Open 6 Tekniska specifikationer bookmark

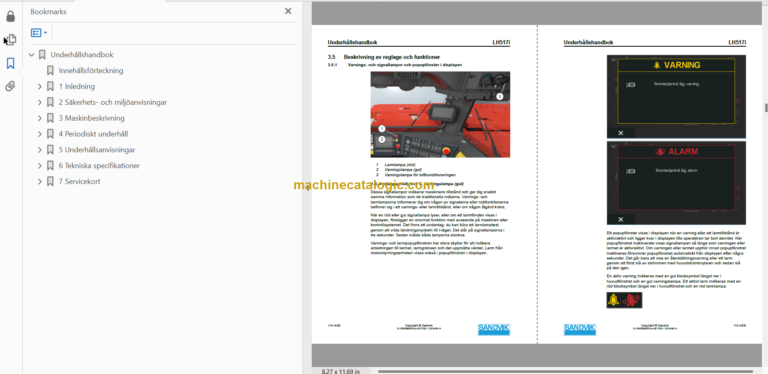click(99, 165)
